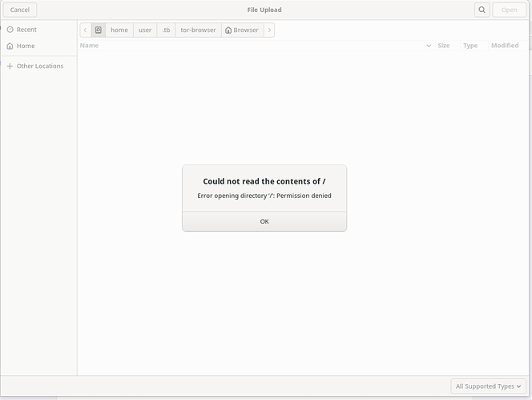The height and width of the screenshot is (400, 532).
Task: Dismiss the error dialog with OK
Action: pyautogui.click(x=264, y=221)
